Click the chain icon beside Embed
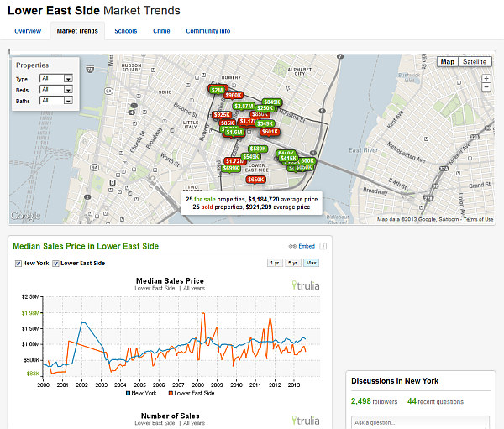 tap(292, 246)
